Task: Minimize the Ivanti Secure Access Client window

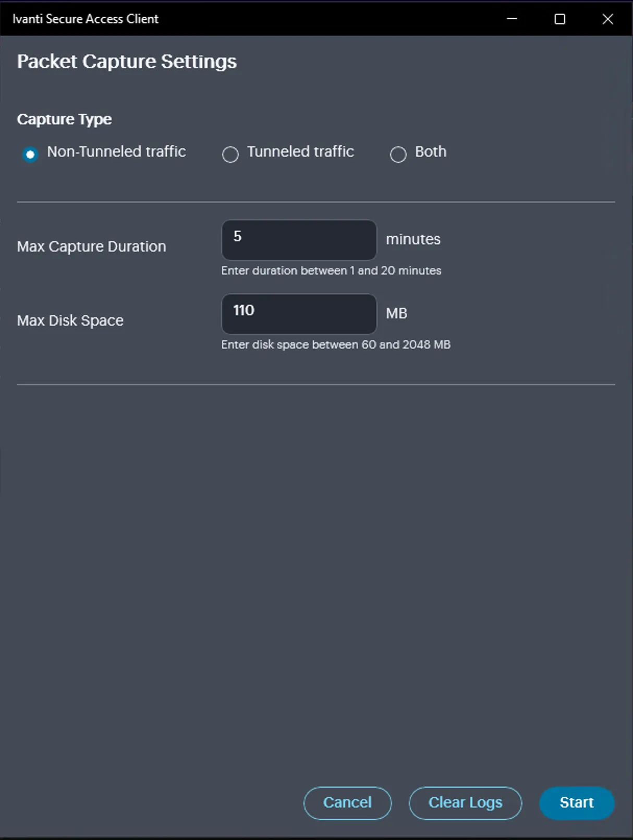Action: pos(512,19)
